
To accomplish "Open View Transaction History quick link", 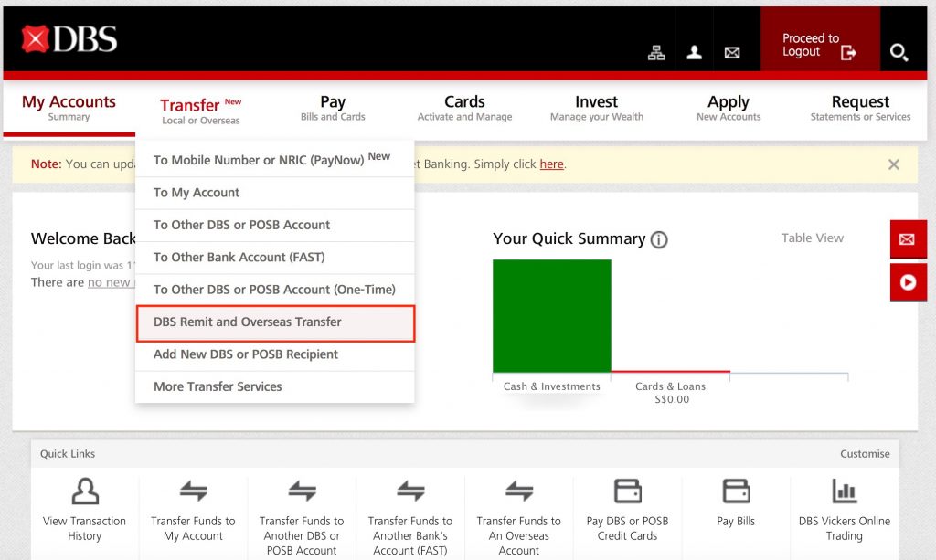I will point(85,510).
